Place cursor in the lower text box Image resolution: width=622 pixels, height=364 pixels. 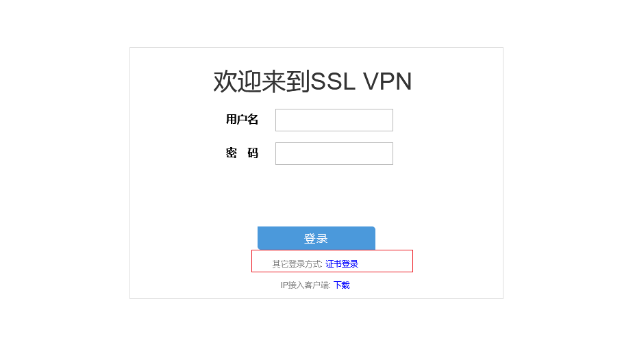[334, 154]
